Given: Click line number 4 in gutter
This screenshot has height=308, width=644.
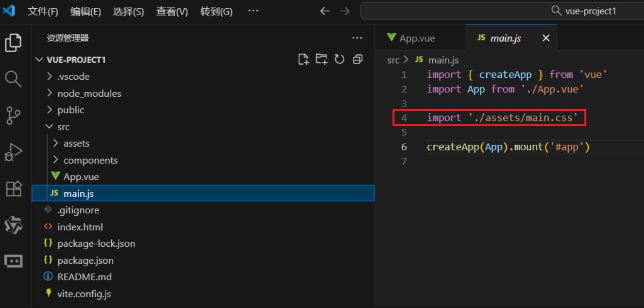Looking at the screenshot, I should coord(404,118).
